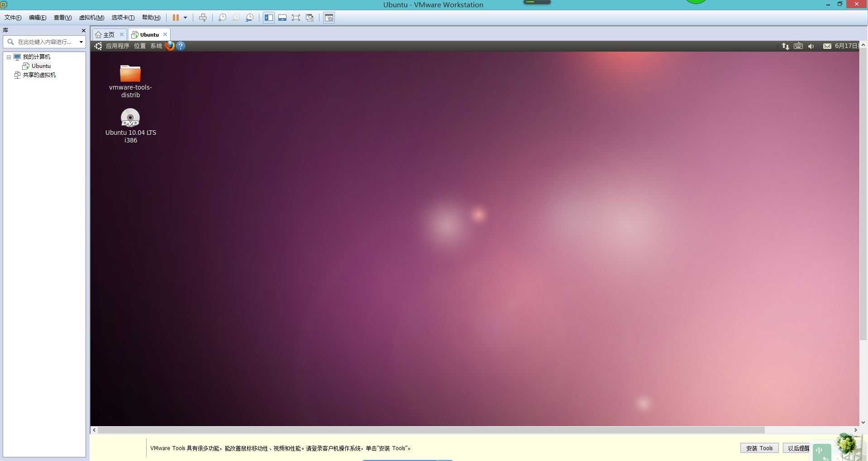
Task: Open the network indicator in Ubuntu panel
Action: 786,46
